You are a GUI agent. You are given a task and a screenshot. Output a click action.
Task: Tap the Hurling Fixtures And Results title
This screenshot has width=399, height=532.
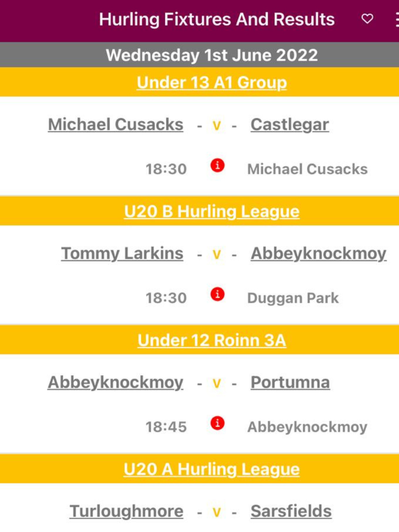click(217, 20)
